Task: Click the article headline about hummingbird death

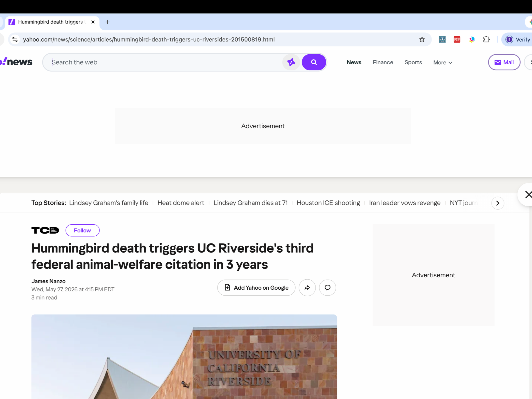Action: (173, 256)
